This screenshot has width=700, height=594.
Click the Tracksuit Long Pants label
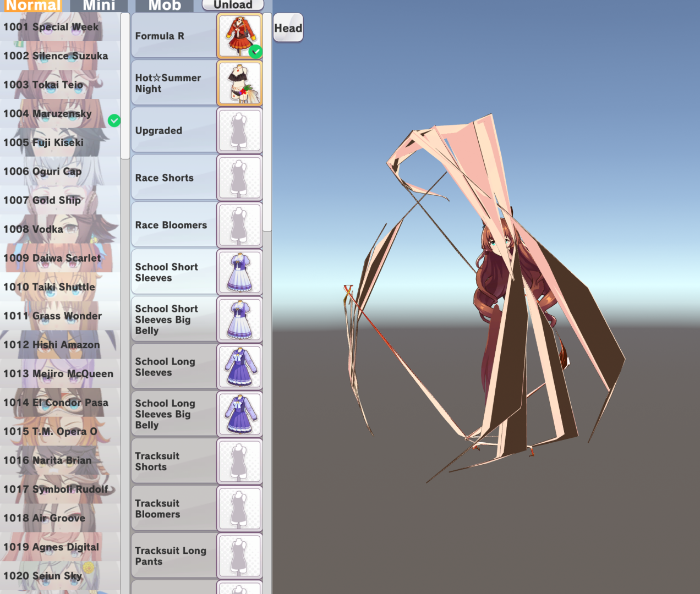171,556
